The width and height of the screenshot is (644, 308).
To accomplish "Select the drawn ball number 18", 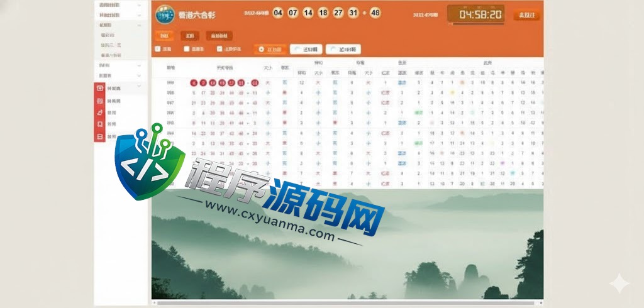I will pos(323,13).
